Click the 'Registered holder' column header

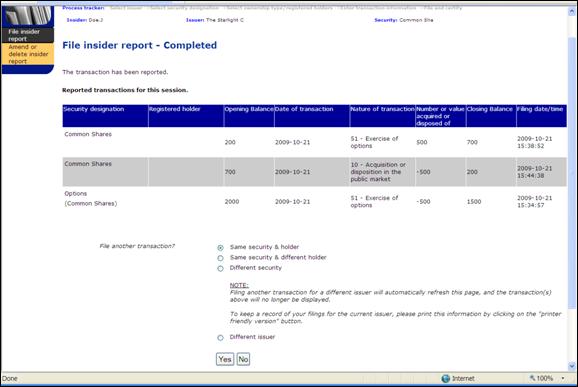186,116
